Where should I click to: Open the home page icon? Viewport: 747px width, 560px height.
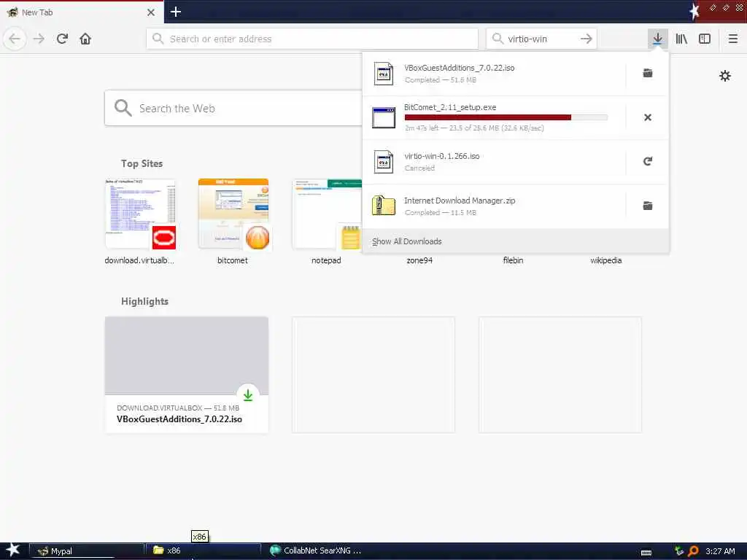pos(85,39)
